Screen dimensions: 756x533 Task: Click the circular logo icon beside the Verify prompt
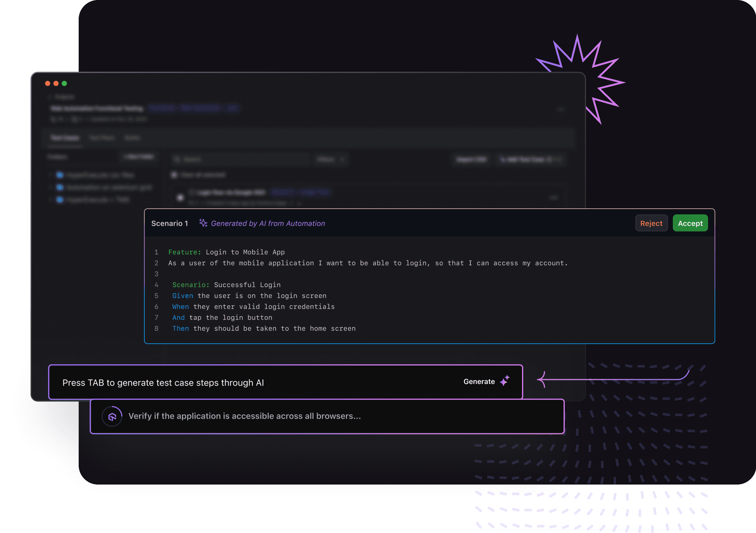(112, 416)
